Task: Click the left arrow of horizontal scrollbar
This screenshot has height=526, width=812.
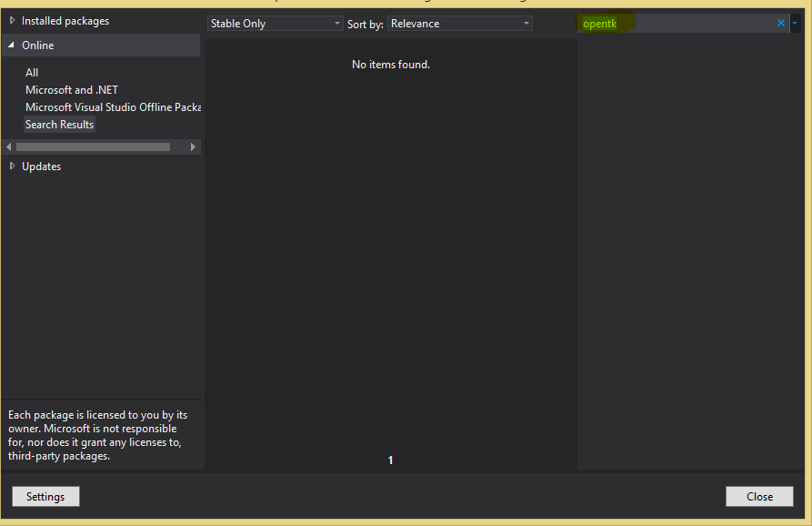Action: (9, 147)
